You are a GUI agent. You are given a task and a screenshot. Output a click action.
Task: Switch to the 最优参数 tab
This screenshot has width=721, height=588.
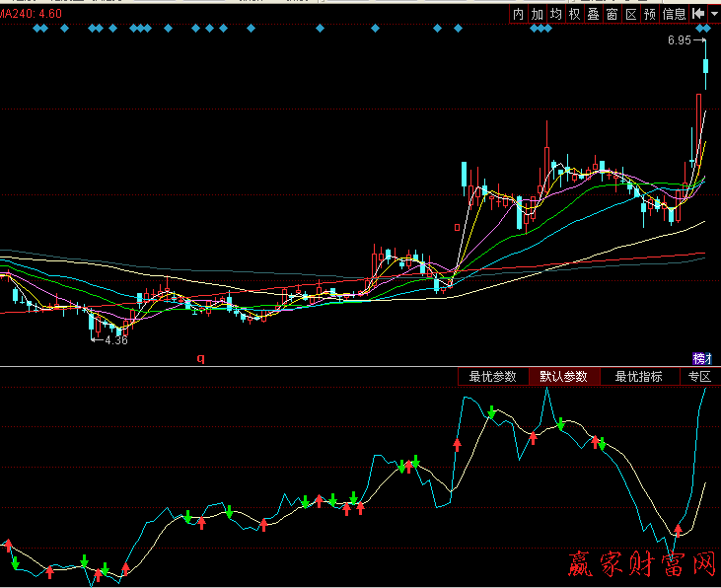pyautogui.click(x=492, y=376)
